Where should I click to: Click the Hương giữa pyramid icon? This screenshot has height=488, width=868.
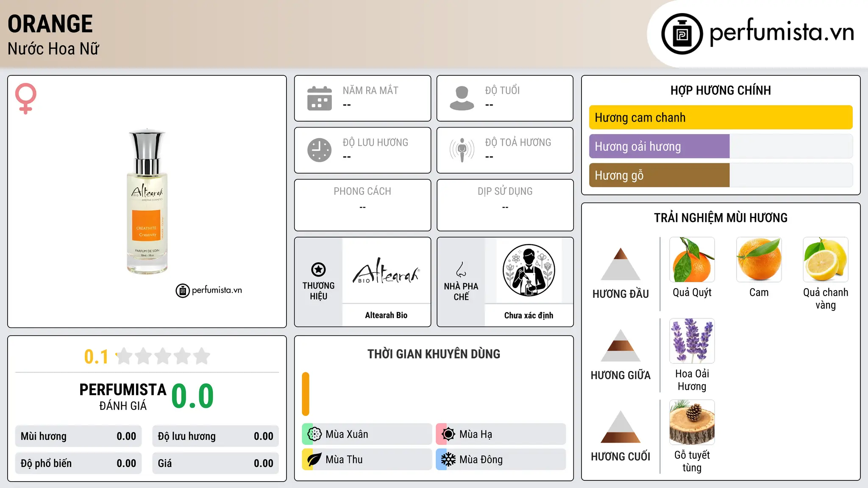620,345
